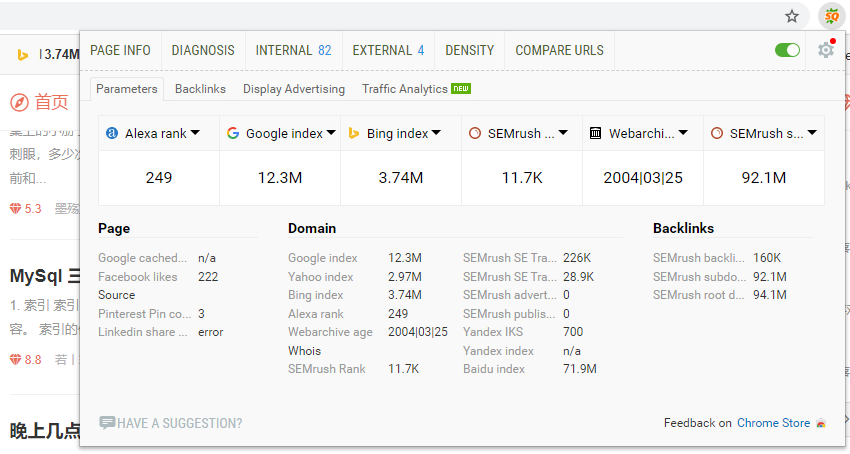Click the Whois link under Domain

304,351
